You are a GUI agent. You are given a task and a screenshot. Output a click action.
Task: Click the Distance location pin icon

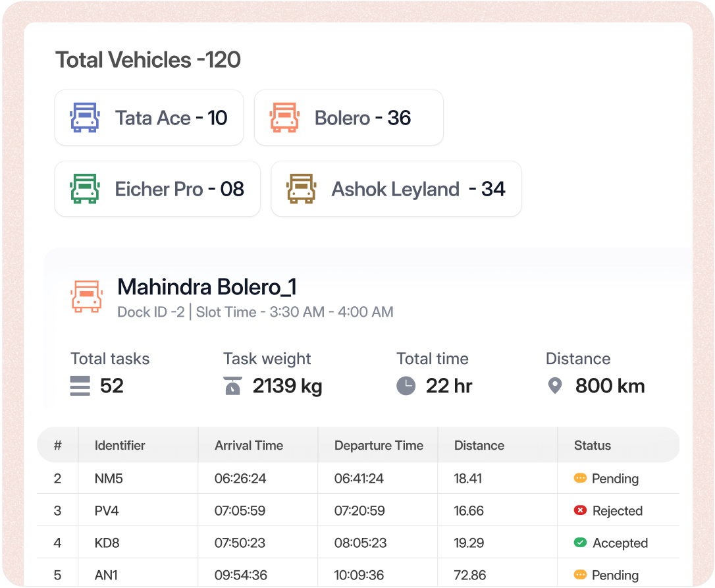click(555, 386)
